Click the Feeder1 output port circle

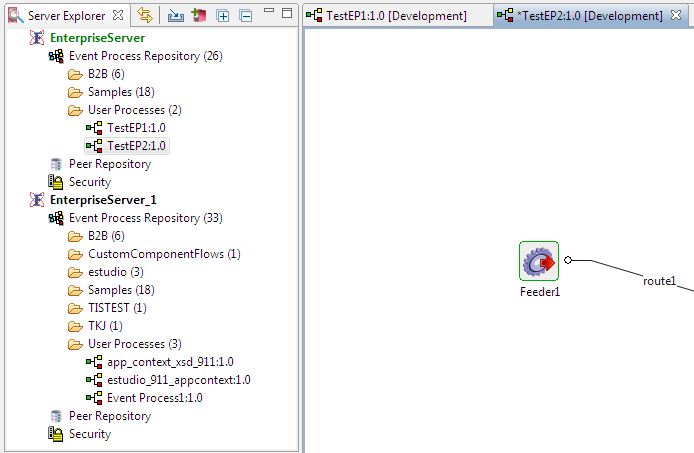(568, 260)
